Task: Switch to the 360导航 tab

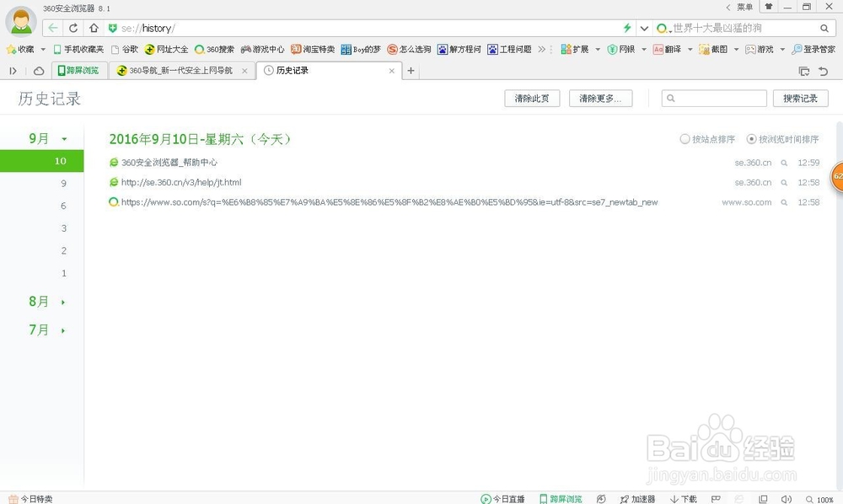Action: click(181, 71)
